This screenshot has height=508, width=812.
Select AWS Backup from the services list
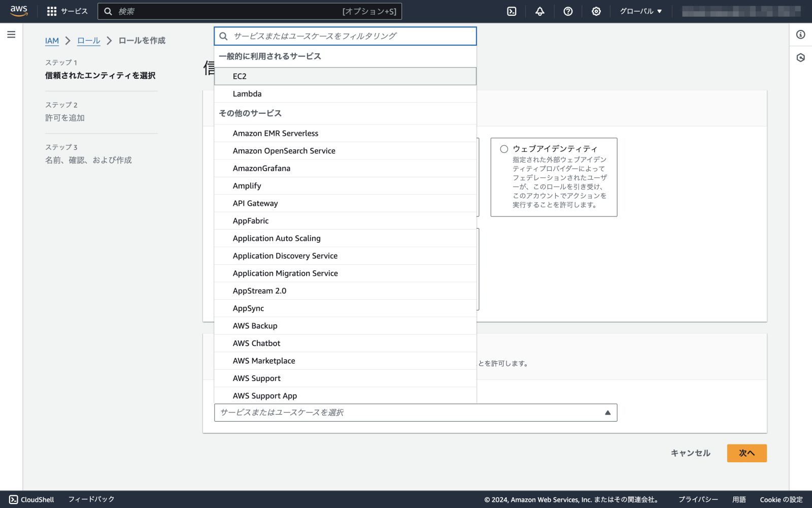(x=254, y=326)
